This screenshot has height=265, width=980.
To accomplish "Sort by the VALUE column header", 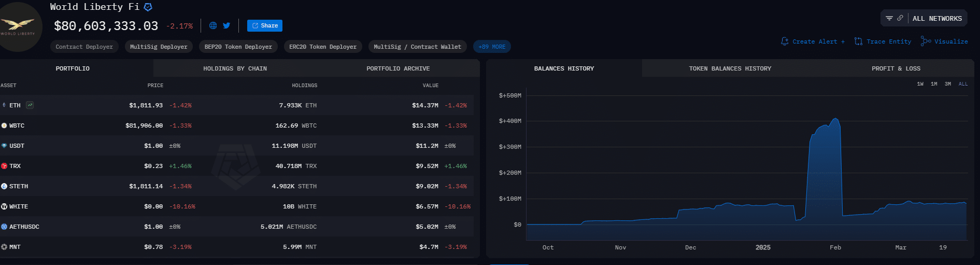I will (431, 86).
